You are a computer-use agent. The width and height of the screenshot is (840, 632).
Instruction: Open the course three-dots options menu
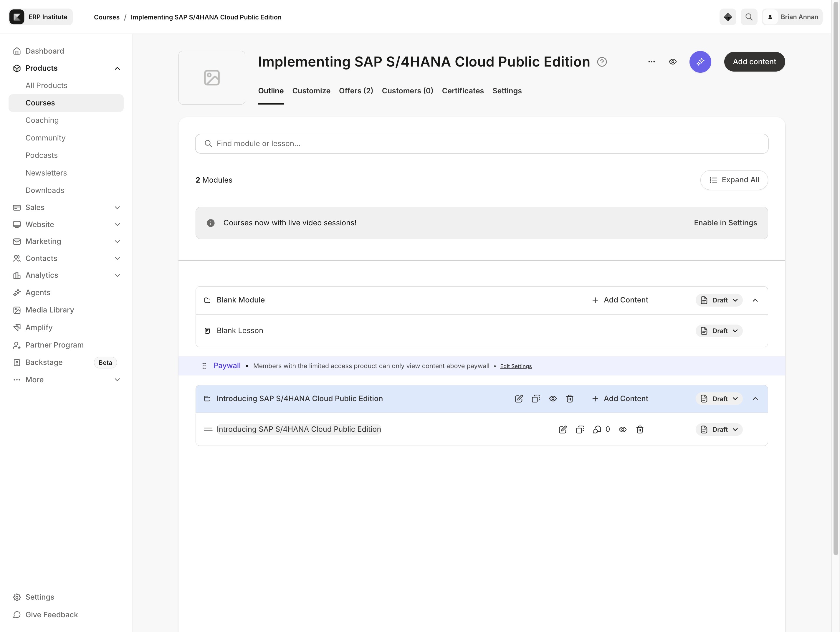652,62
